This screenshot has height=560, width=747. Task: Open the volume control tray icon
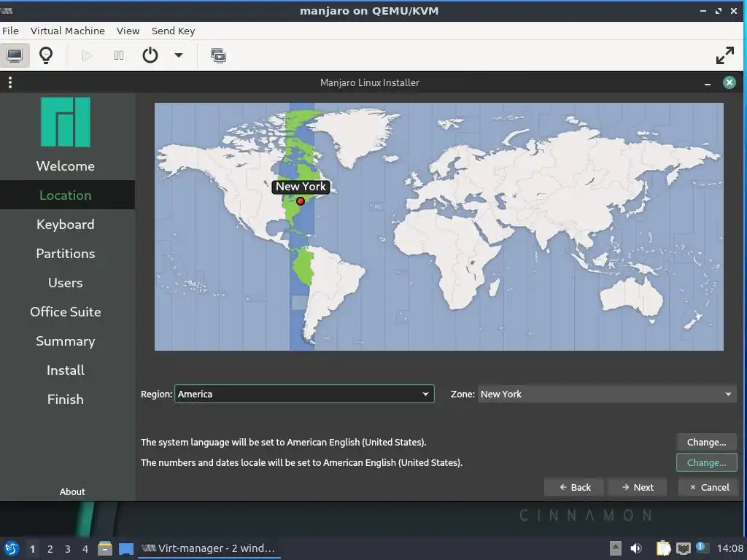pyautogui.click(x=636, y=548)
